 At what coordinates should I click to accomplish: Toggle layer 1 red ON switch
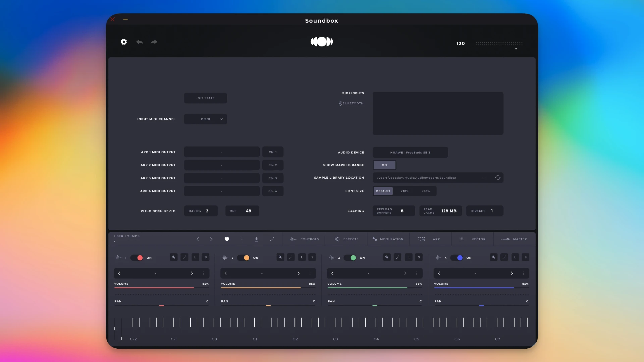(x=137, y=258)
